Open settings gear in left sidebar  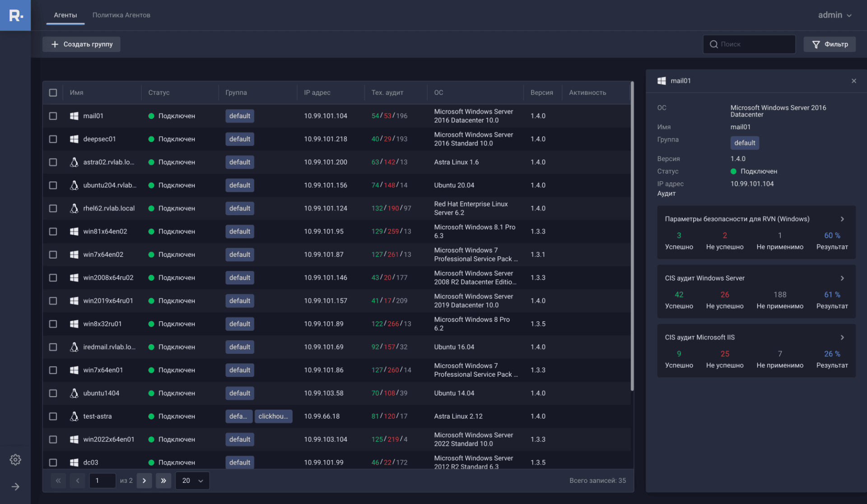pyautogui.click(x=15, y=460)
